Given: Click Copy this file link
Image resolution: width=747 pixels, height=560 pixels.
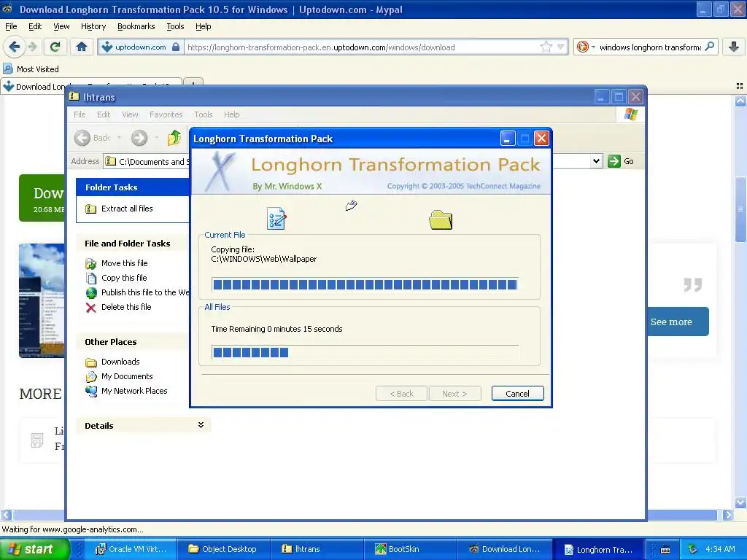Looking at the screenshot, I should pos(124,278).
